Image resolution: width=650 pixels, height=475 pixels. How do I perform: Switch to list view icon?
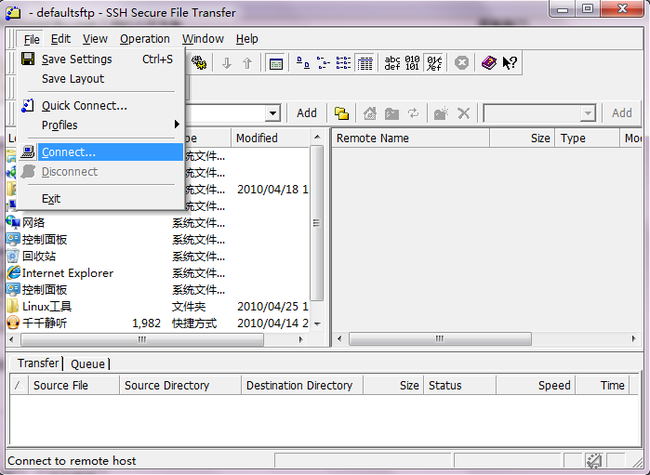[x=344, y=63]
